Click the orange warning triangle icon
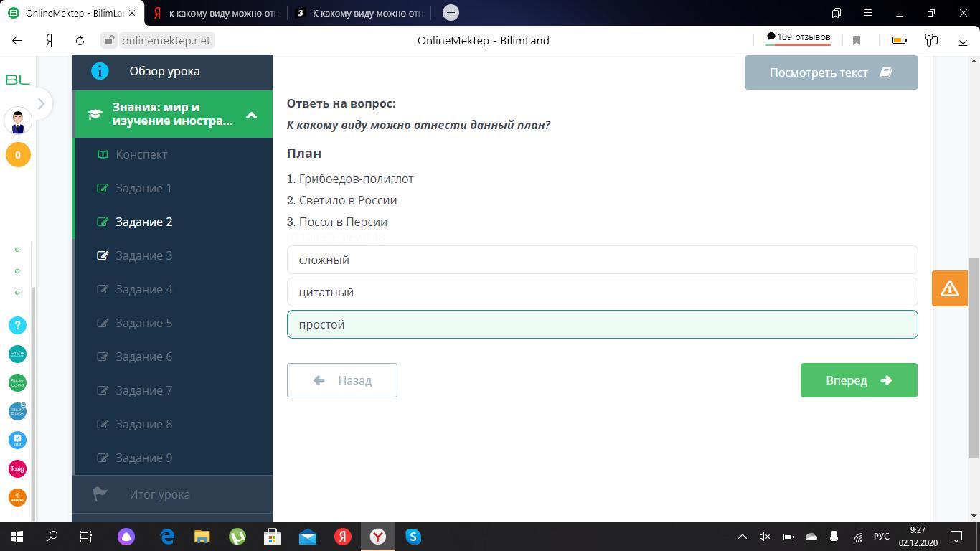This screenshot has width=980, height=551. pos(949,288)
